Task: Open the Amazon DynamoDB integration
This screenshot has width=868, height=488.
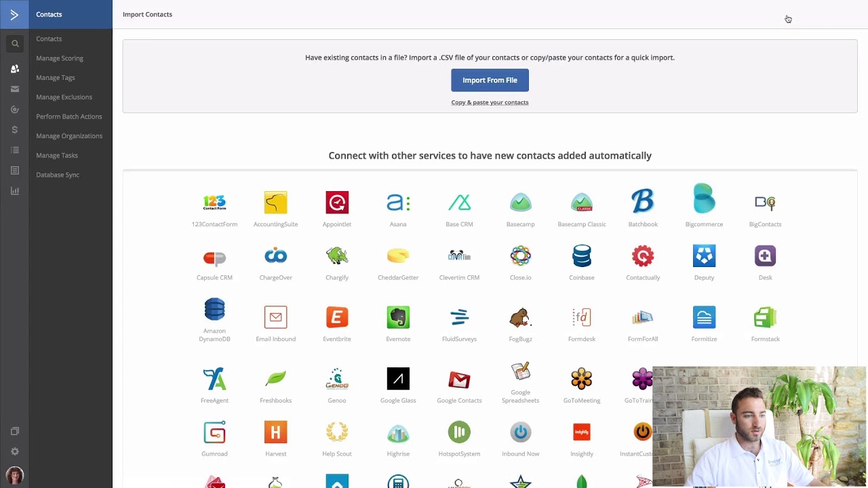Action: pos(214,309)
